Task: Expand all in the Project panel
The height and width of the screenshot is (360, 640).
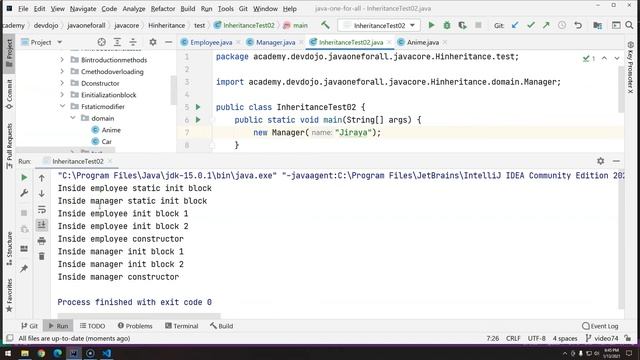Action: [117, 42]
